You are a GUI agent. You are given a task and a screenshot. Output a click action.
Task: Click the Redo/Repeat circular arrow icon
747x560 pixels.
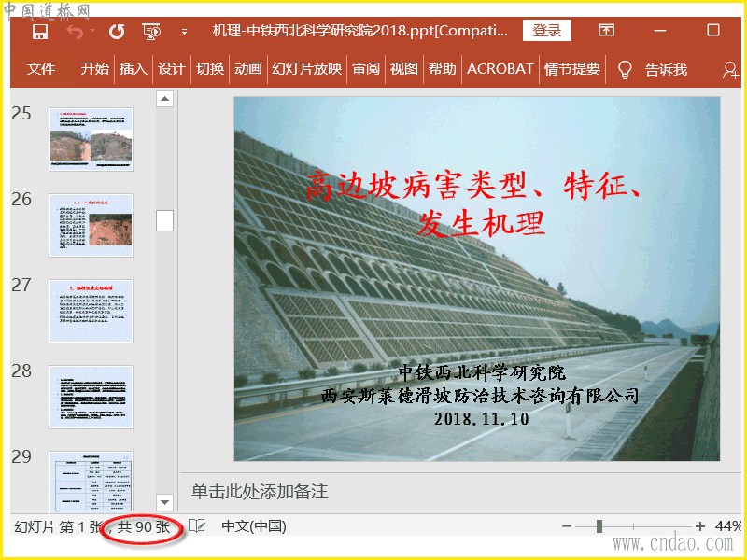[117, 32]
